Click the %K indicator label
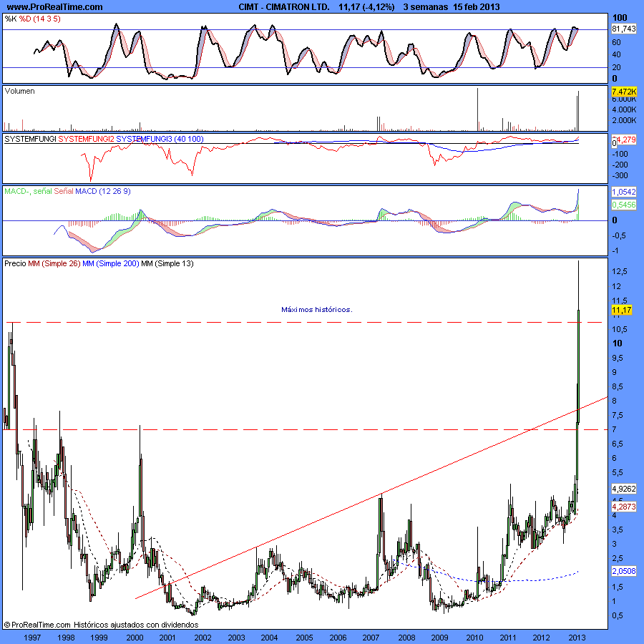 click(x=11, y=19)
